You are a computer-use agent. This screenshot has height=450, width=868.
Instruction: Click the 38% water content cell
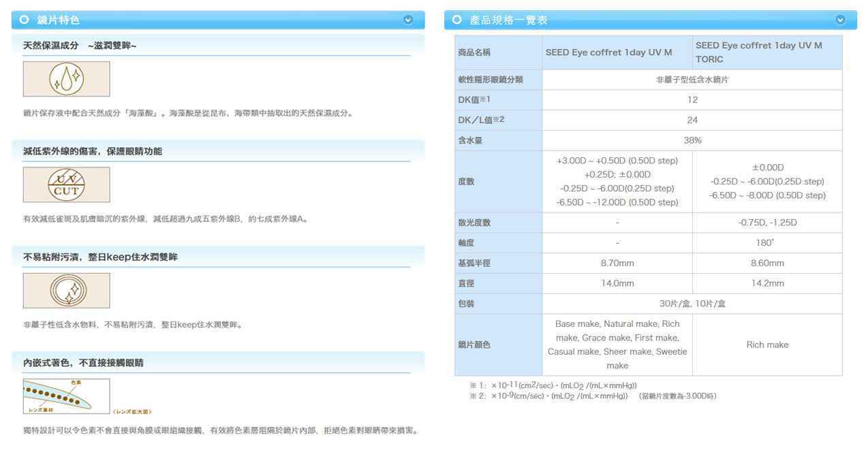pos(692,140)
